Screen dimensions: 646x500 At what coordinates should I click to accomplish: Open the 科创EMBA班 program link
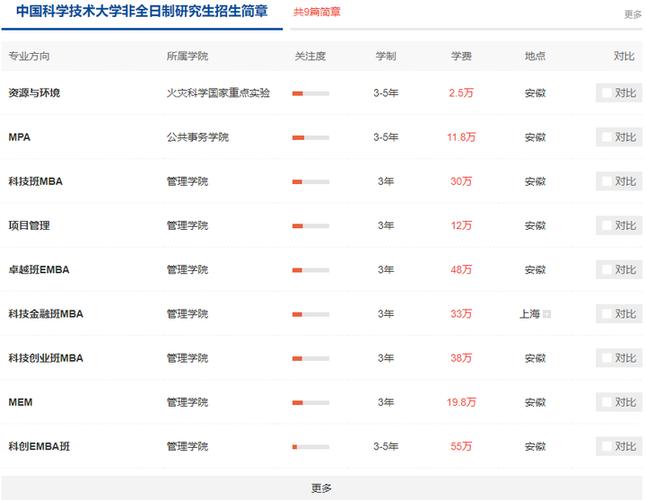[x=39, y=446]
